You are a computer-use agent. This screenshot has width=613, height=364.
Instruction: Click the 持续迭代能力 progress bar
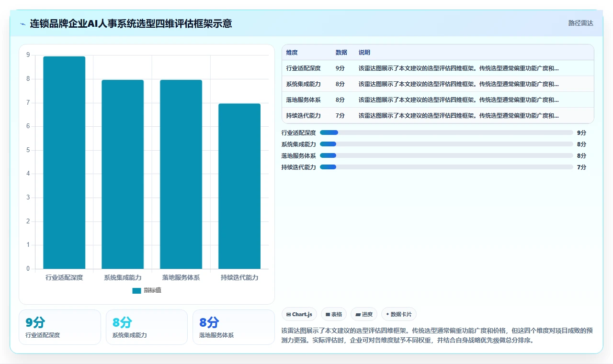(x=446, y=167)
